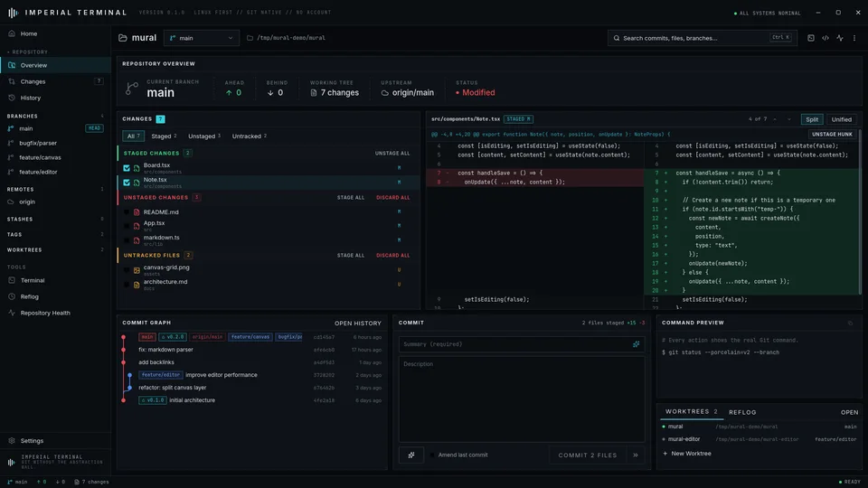The width and height of the screenshot is (868, 488).
Task: Click the mural repository folder icon
Action: 123,38
